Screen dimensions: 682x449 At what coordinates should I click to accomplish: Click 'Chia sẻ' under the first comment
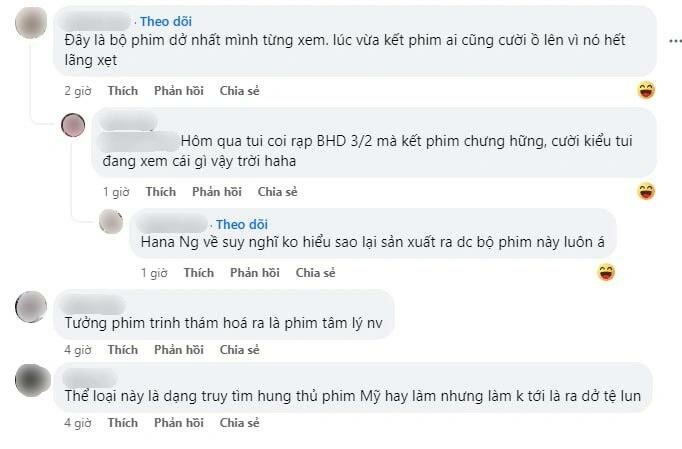[239, 91]
